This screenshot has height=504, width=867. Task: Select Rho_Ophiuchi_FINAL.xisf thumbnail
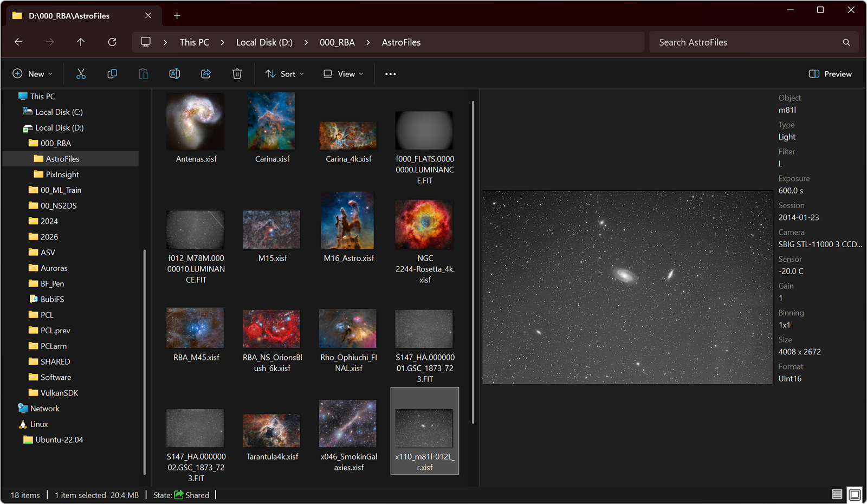coord(348,328)
